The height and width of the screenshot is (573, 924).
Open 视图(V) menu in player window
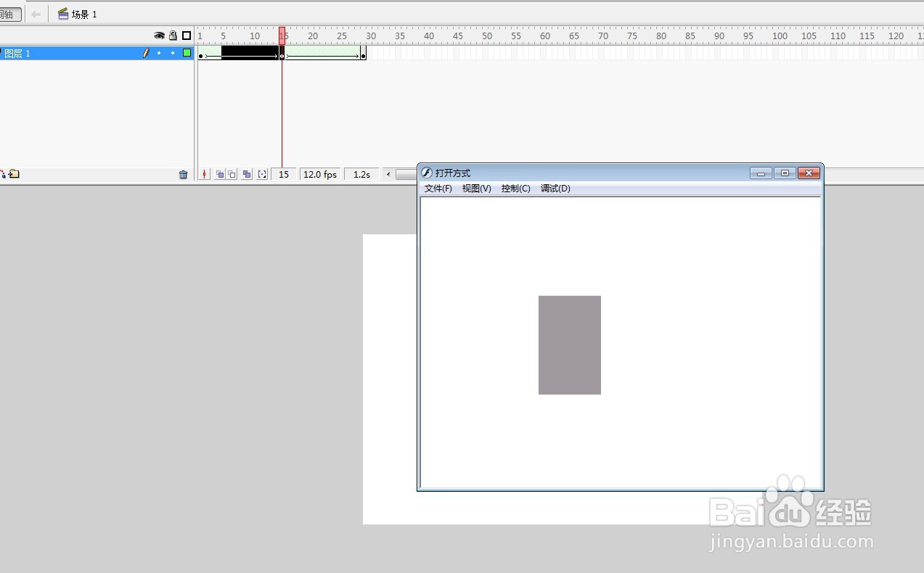477,189
